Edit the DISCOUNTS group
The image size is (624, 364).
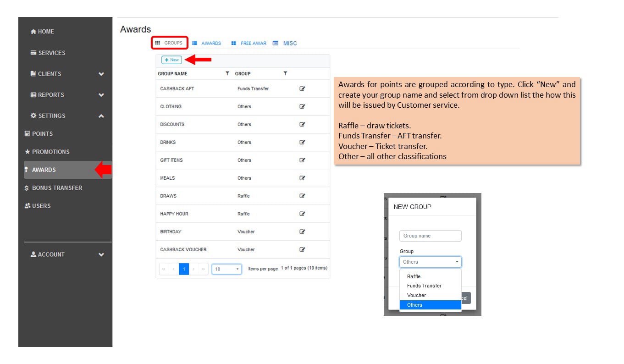coord(302,124)
